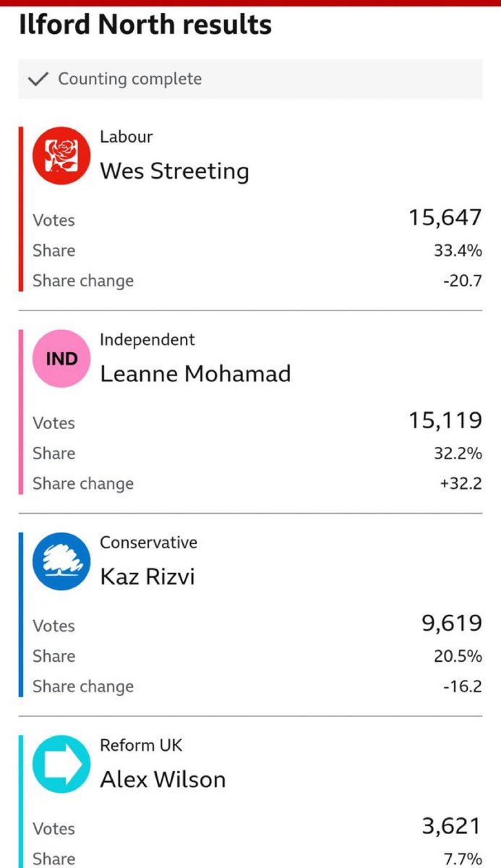Click Labour vote count 15,647
The image size is (501, 868).
[x=445, y=217]
